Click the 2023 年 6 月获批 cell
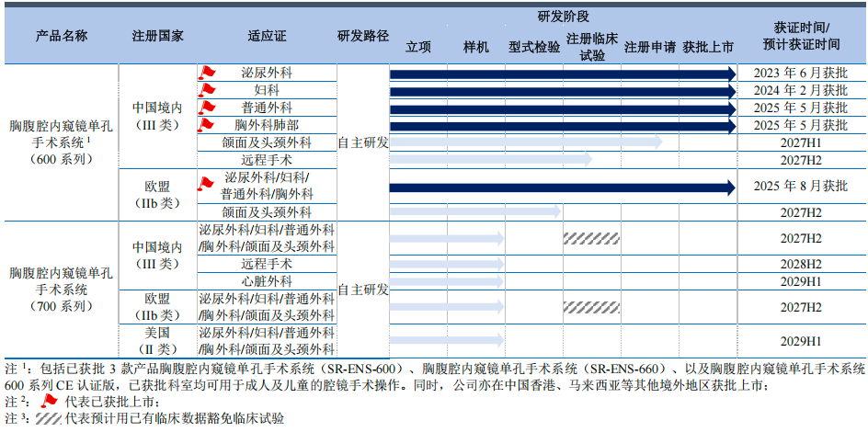 pyautogui.click(x=801, y=73)
